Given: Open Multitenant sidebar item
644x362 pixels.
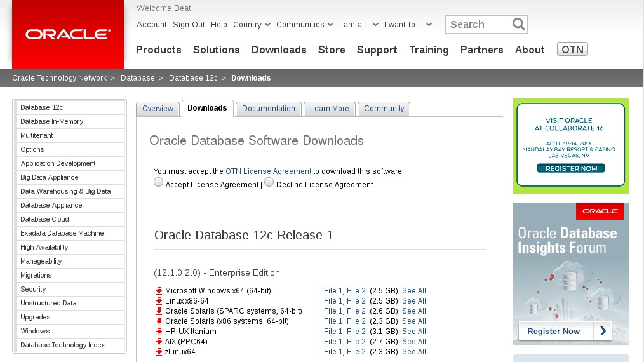Looking at the screenshot, I should (70, 136).
